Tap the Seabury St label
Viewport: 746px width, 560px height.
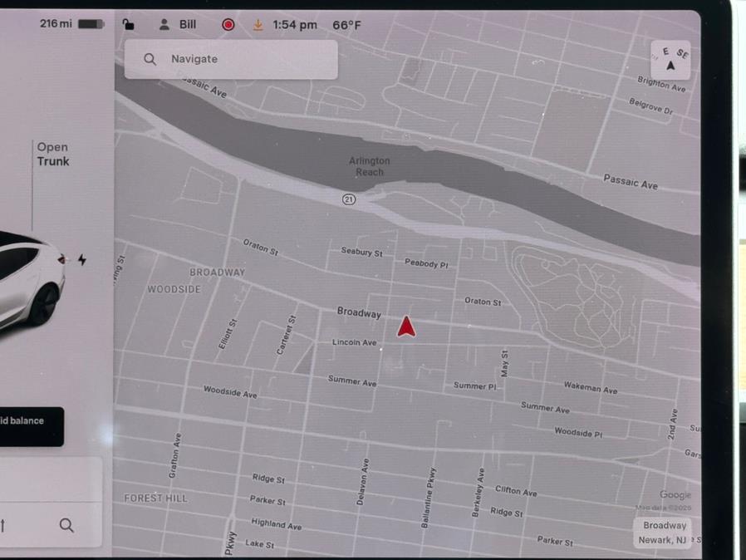point(361,252)
